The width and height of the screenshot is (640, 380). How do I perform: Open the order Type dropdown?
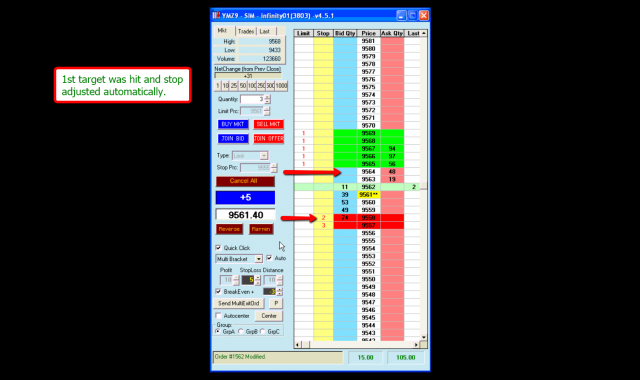(x=264, y=156)
